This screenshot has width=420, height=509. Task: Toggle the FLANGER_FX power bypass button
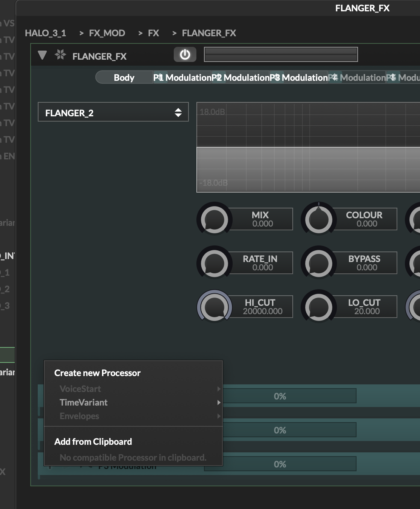click(185, 54)
